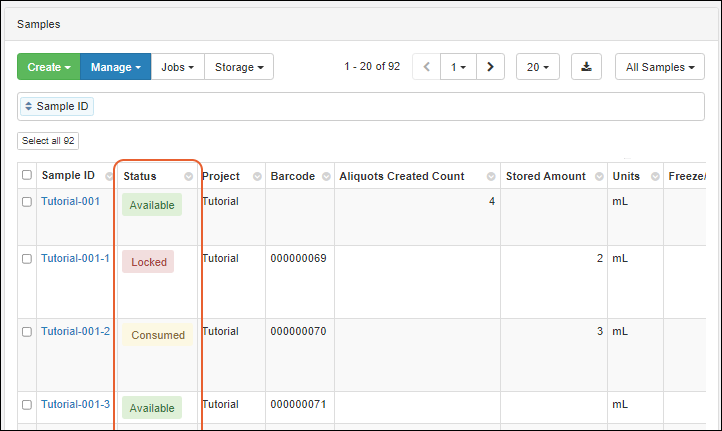Open the Storage menu
The image size is (722, 431).
coord(238,67)
